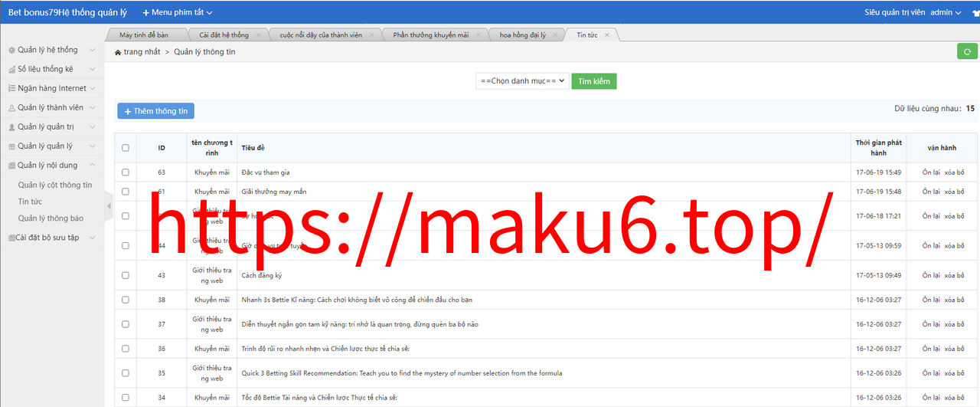The width and height of the screenshot is (980, 407).
Task: Switch to the Máy tính để bàn tab
Action: click(x=144, y=35)
